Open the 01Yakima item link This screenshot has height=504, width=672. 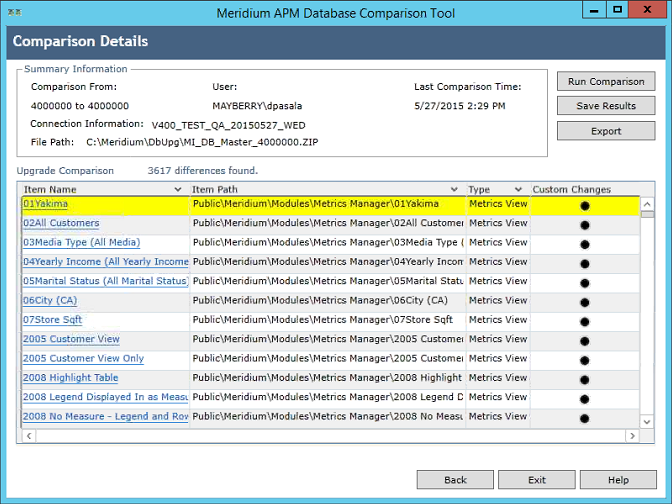[x=45, y=204]
